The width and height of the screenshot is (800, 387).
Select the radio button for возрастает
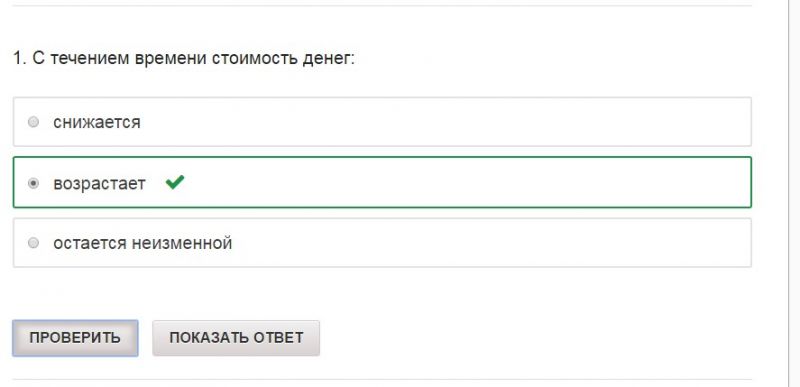(x=33, y=183)
